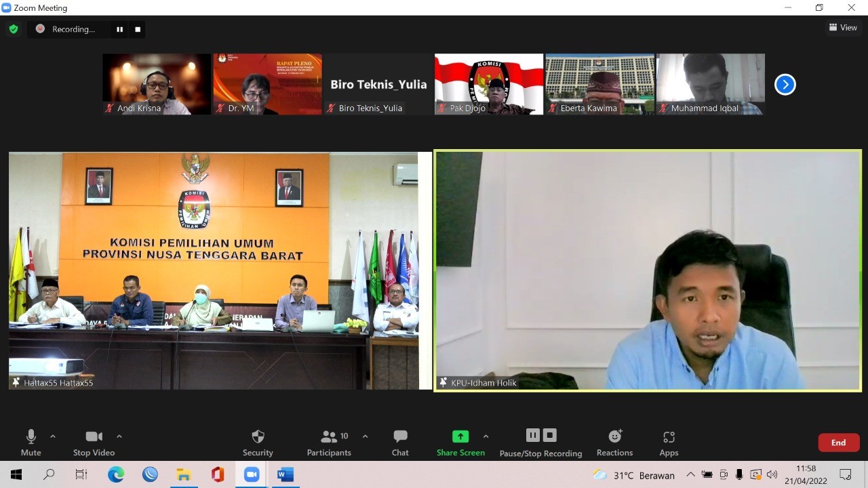Viewport: 868px width, 488px height.
Task: Expand the Participants options arrow
Action: click(366, 436)
